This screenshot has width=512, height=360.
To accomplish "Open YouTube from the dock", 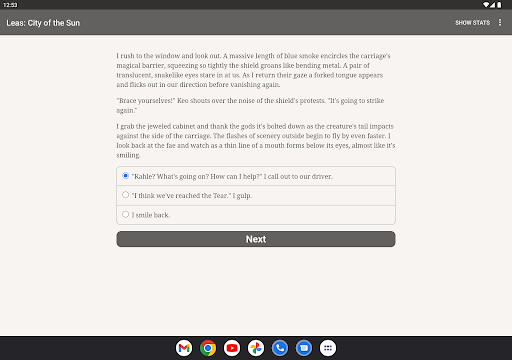I will pyautogui.click(x=232, y=348).
